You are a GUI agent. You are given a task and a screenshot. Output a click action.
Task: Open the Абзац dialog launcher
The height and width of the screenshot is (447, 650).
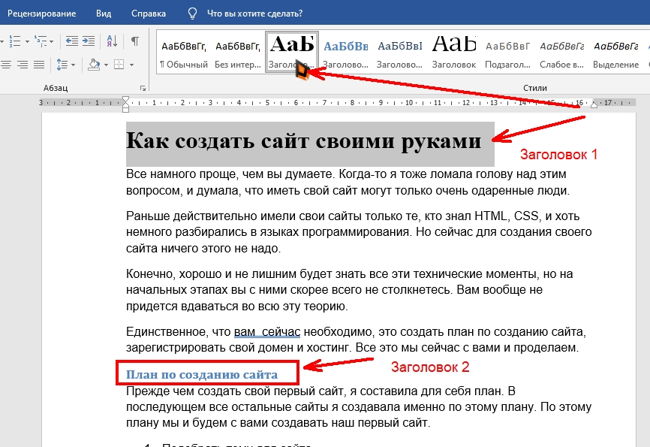143,88
